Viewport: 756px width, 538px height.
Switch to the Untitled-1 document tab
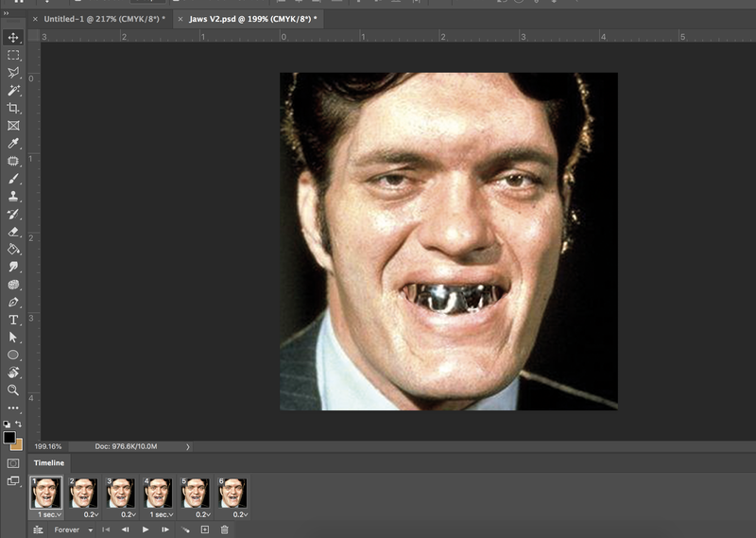pos(104,19)
